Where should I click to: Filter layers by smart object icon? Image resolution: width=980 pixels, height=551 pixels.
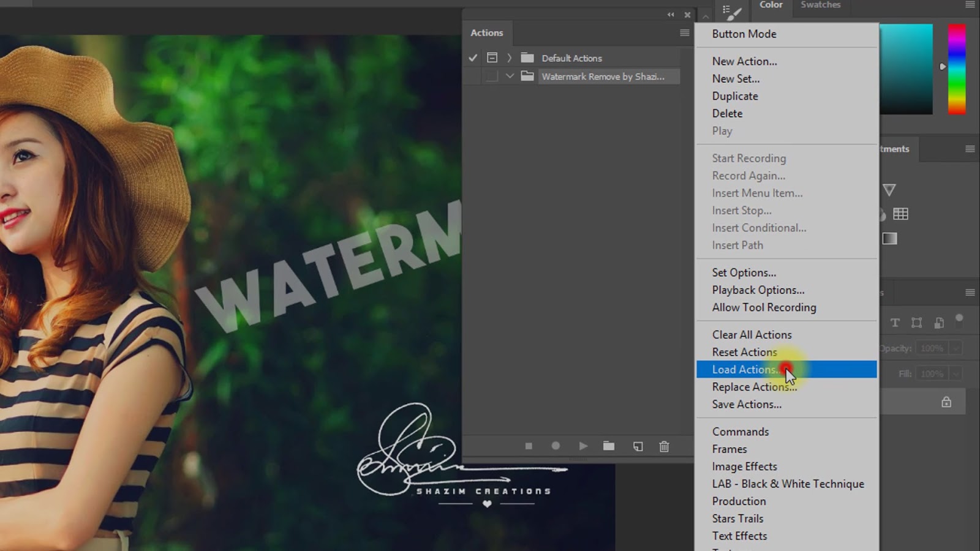pos(939,323)
